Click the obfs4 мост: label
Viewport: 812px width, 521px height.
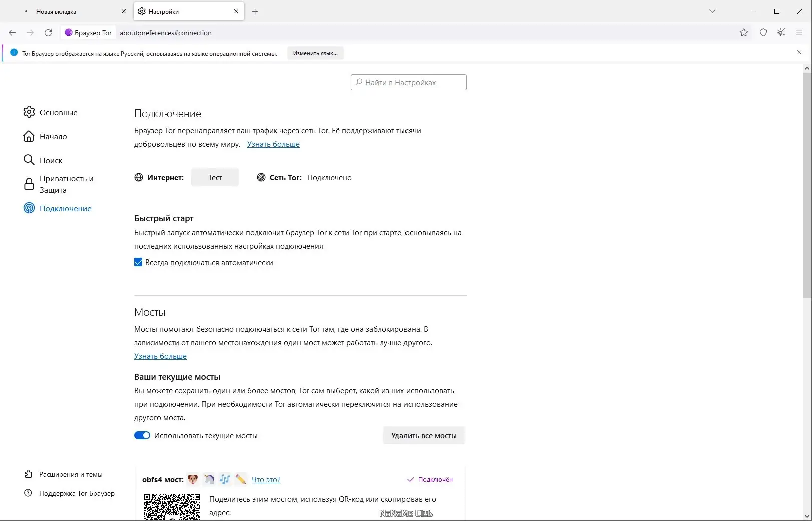click(163, 480)
